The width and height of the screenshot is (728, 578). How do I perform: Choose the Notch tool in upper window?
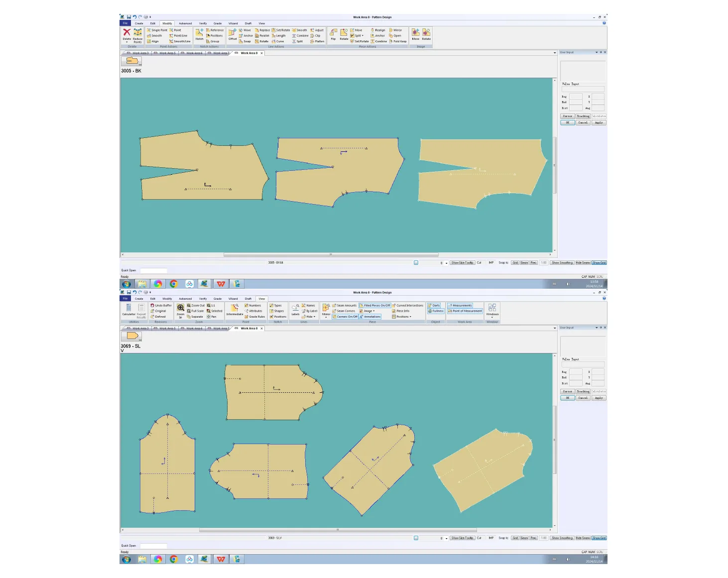coord(199,35)
